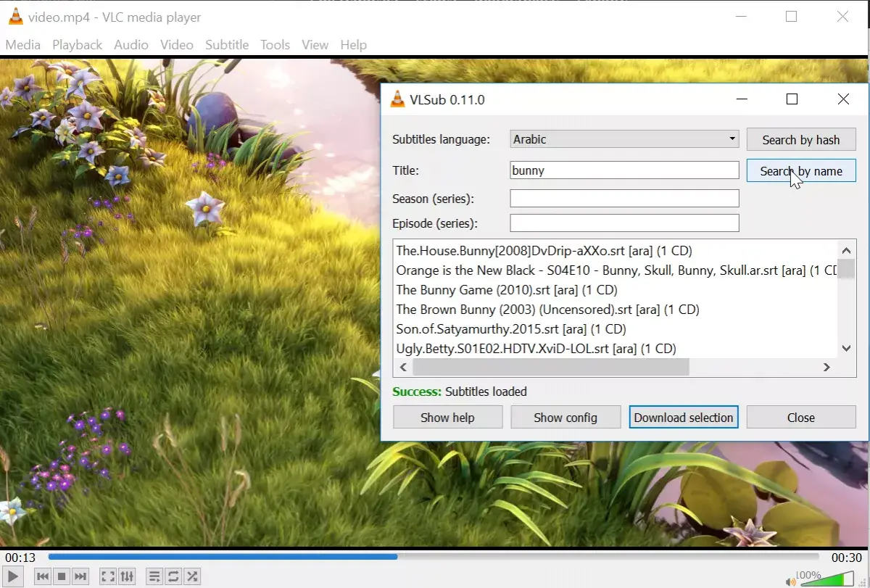Click Show config button
870x588 pixels.
(x=565, y=418)
